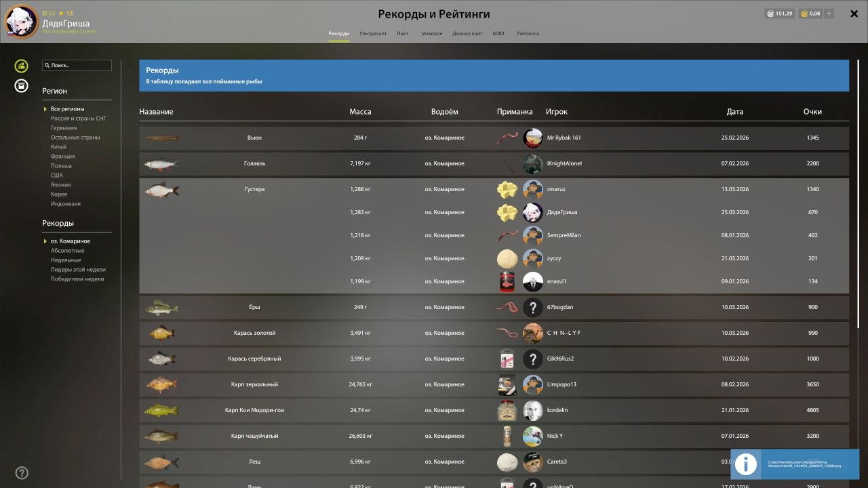The image size is (868, 488).
Task: Select region Россия и страны СНГ
Action: (78, 119)
